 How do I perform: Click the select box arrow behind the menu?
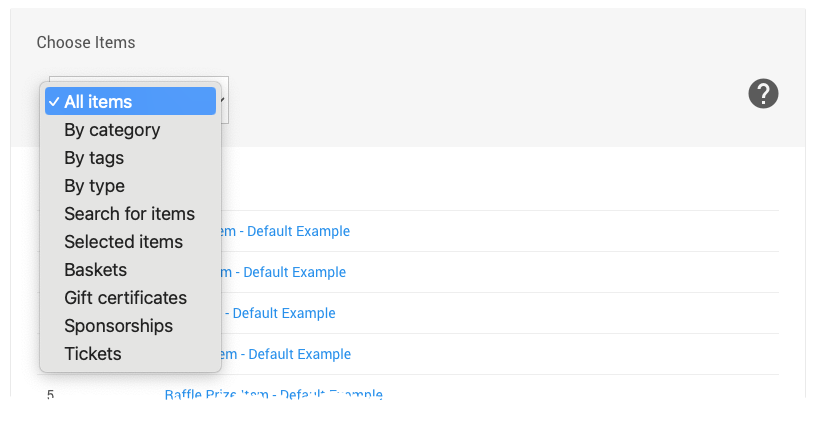(223, 100)
